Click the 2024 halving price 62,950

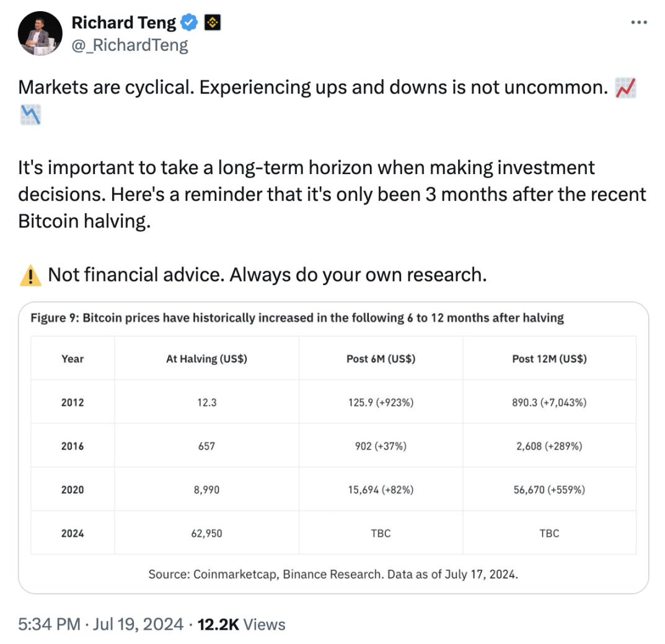point(206,533)
